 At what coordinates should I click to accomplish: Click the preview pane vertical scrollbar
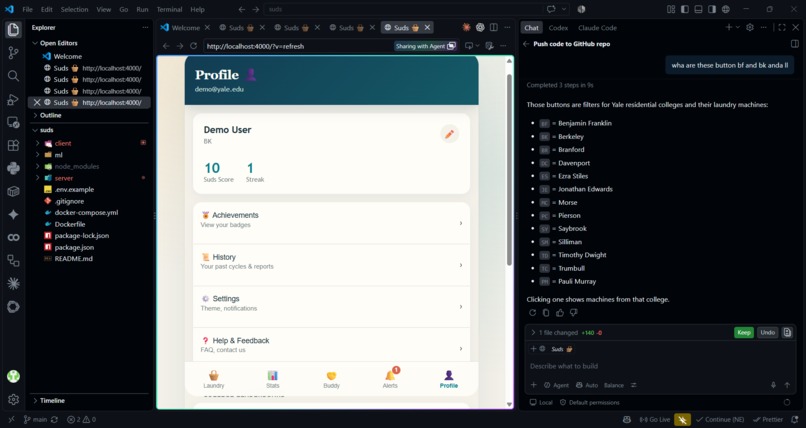tap(509, 170)
